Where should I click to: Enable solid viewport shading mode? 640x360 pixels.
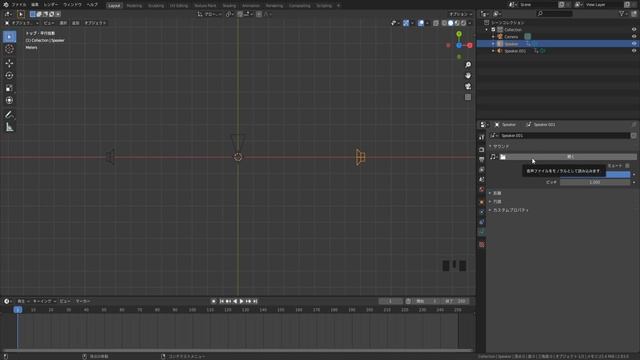click(450, 23)
